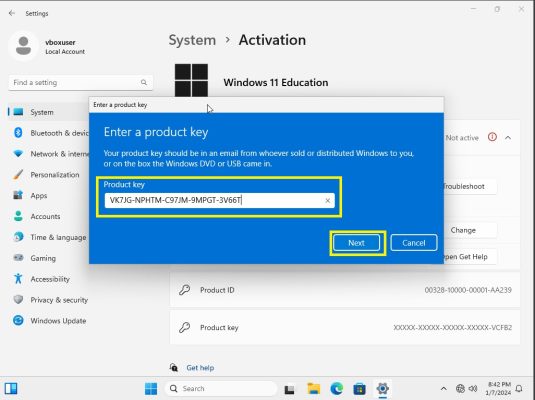The height and width of the screenshot is (400, 535).
Task: Click Windows 11 logo in Activation
Action: pos(191,81)
